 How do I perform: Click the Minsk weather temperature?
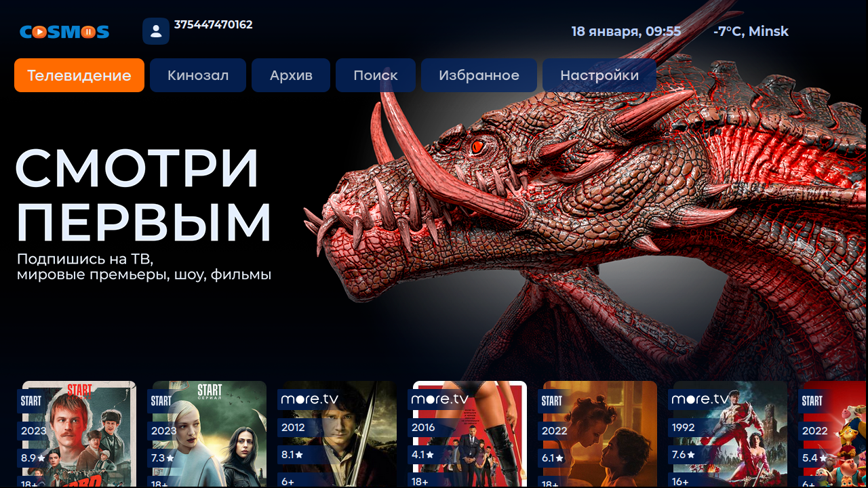point(751,31)
